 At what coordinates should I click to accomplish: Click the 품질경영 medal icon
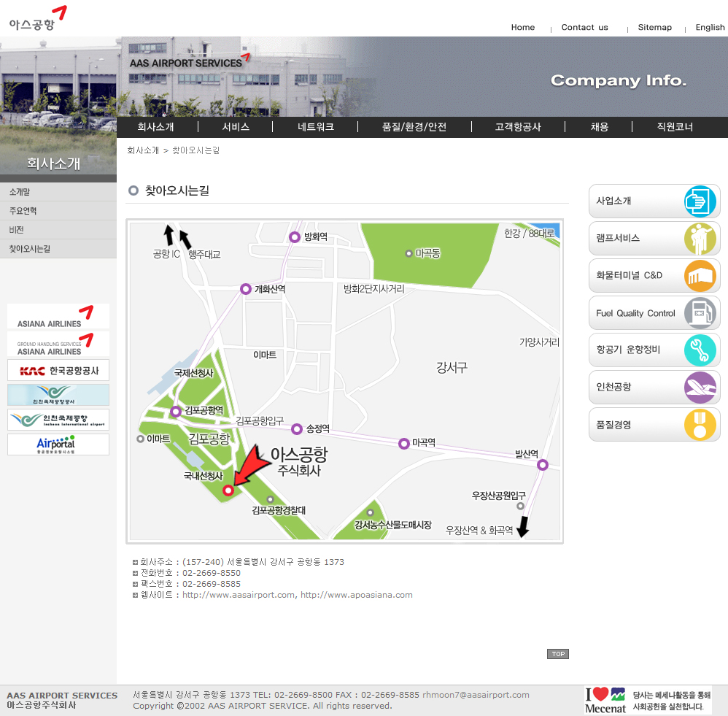pos(700,425)
